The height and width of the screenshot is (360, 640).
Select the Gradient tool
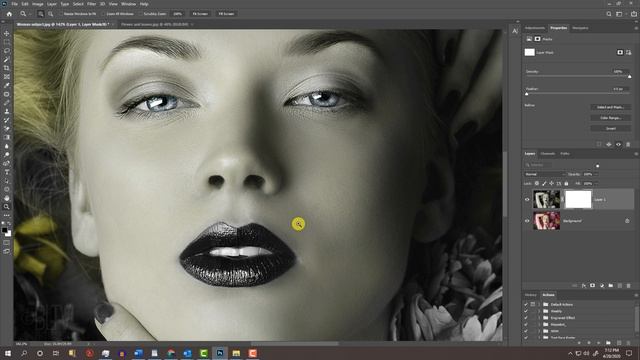pyautogui.click(x=7, y=137)
